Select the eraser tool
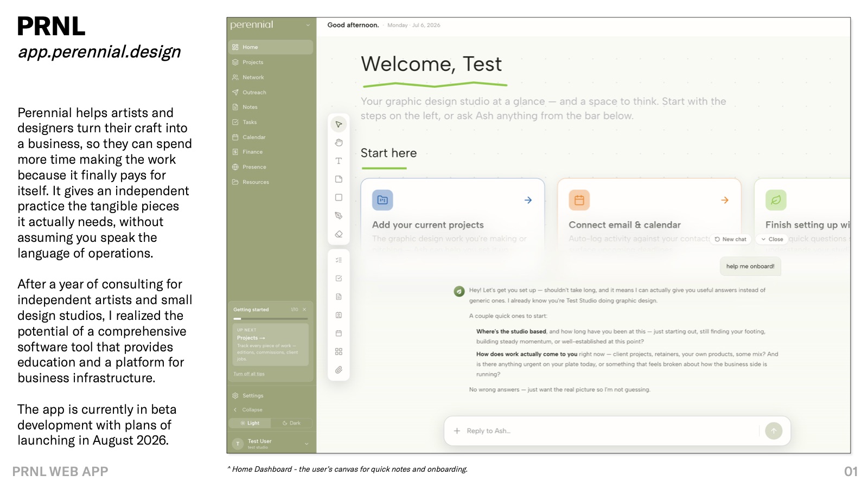Image resolution: width=868 pixels, height=488 pixels. [339, 234]
